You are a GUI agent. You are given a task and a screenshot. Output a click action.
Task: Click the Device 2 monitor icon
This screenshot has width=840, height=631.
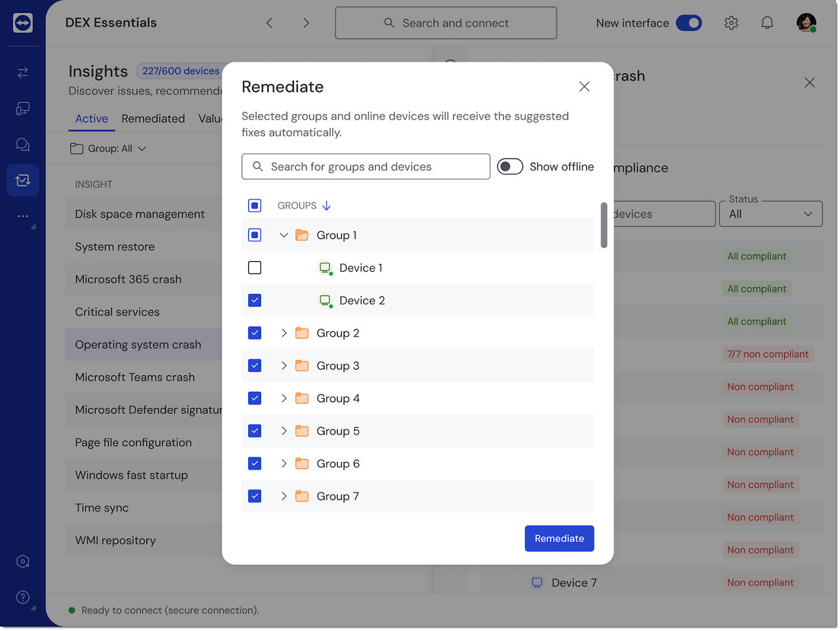(x=325, y=300)
